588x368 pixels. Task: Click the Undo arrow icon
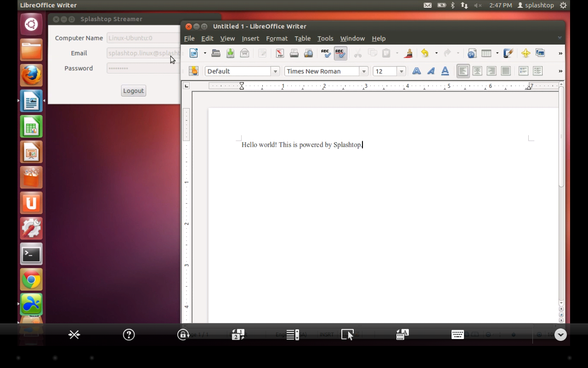(425, 53)
